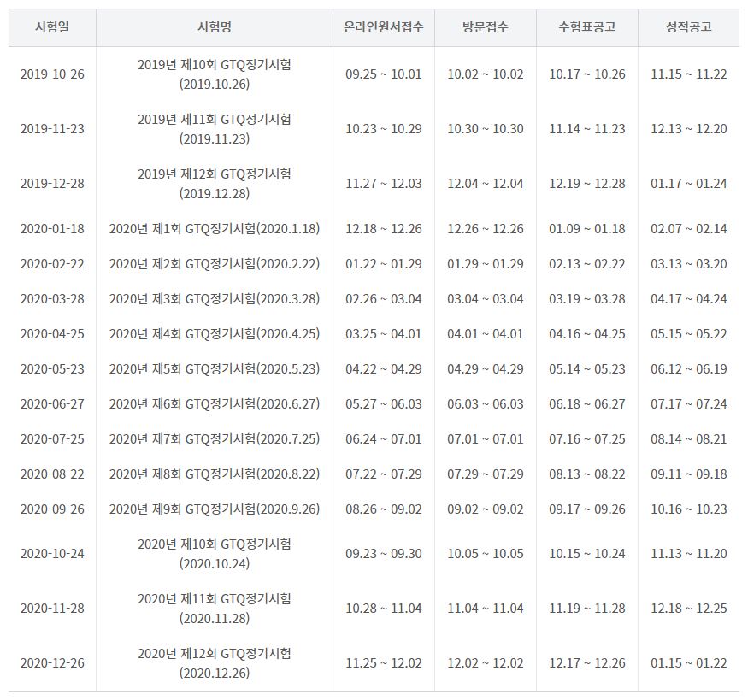Click score notice 02.07 ~ 02.14
748x700 pixels.
[689, 229]
